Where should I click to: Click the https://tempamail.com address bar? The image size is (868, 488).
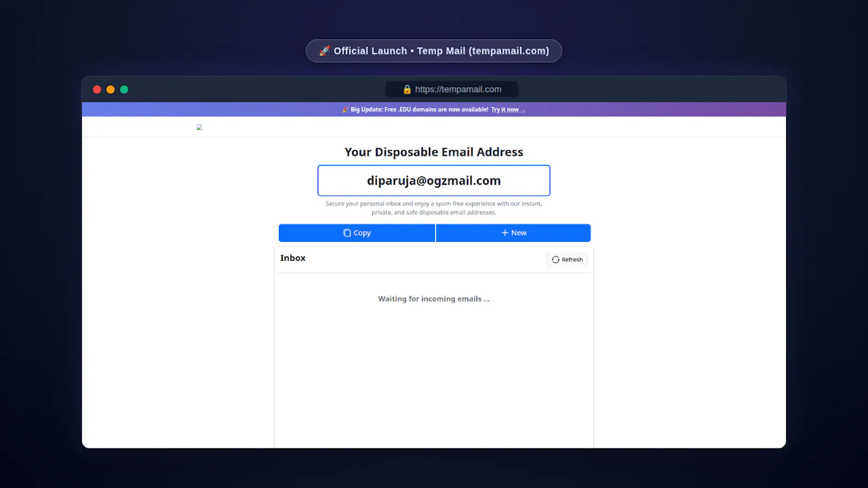tap(452, 89)
